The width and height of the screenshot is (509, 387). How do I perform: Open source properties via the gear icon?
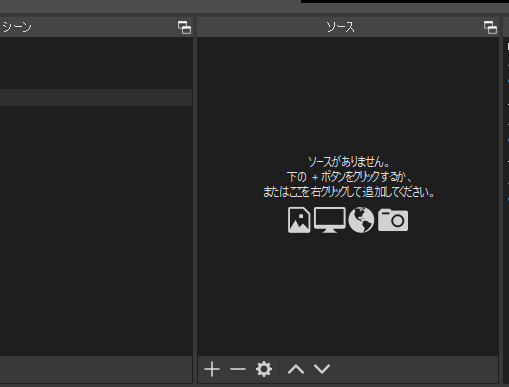(x=264, y=369)
